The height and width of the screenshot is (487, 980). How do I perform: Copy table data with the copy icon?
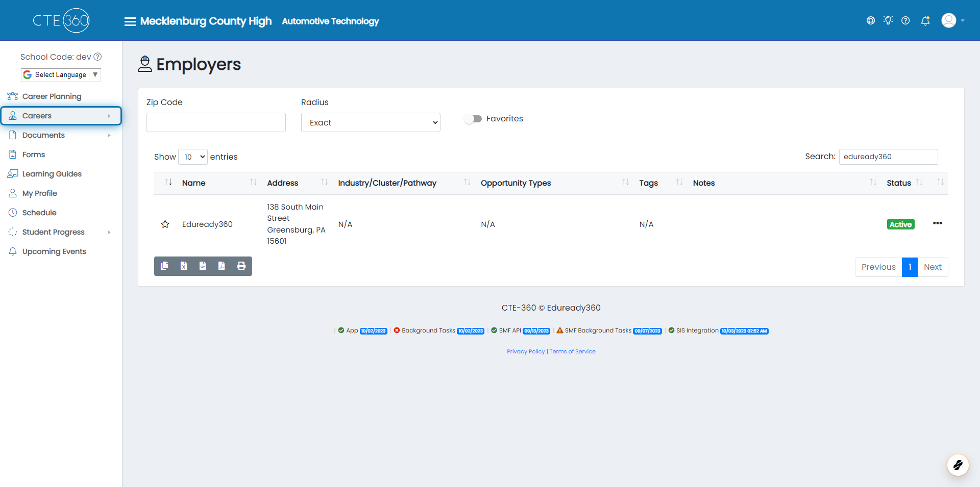164,266
